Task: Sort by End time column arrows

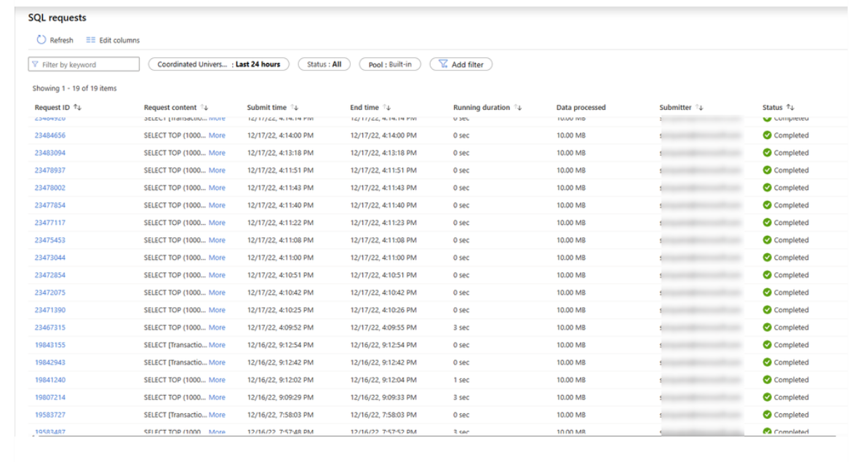Action: [x=387, y=108]
